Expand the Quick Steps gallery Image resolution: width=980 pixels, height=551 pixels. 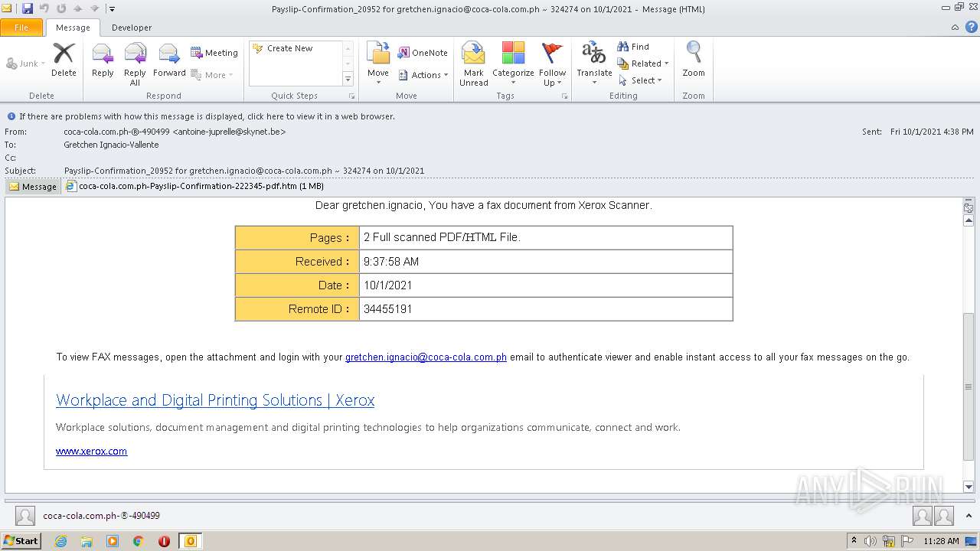pyautogui.click(x=348, y=80)
